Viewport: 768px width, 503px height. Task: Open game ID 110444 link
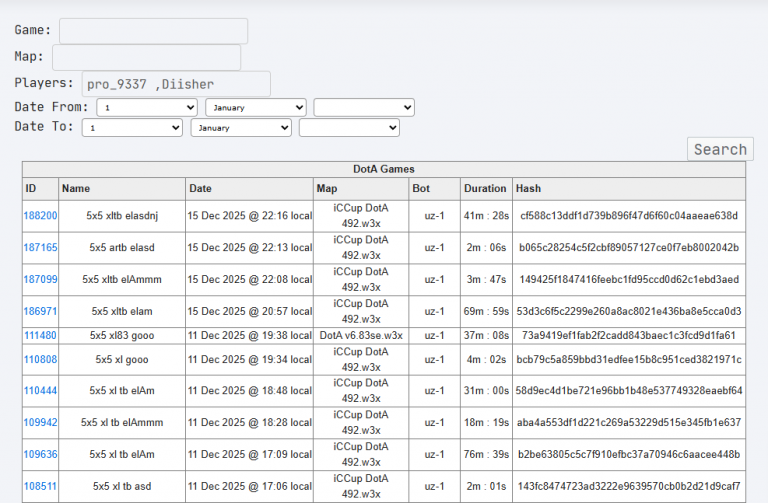tap(40, 390)
